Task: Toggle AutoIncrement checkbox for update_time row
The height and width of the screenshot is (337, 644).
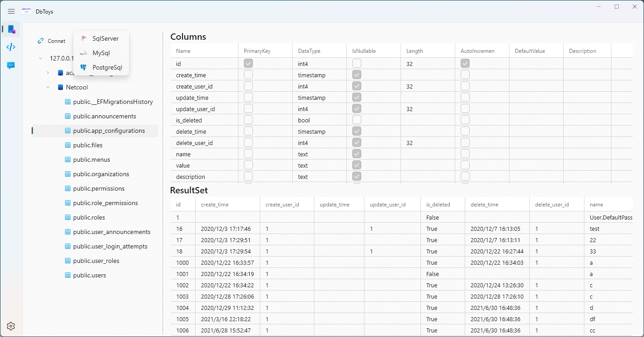Action: point(465,97)
